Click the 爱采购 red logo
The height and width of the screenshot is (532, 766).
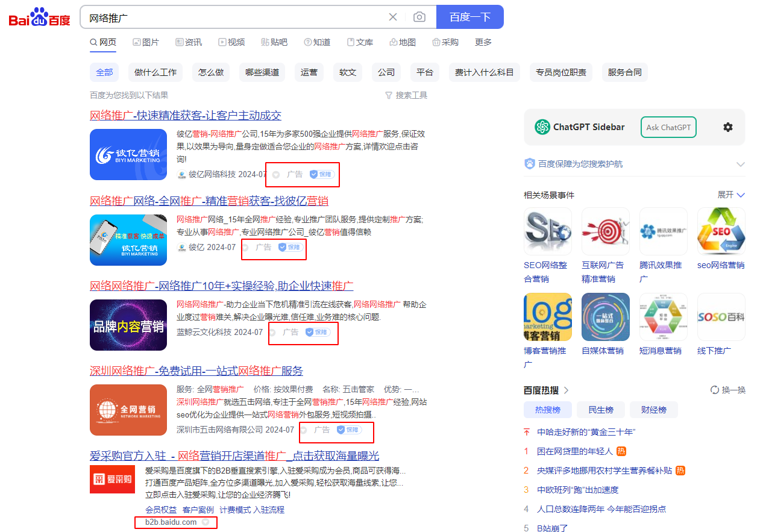[x=112, y=479]
